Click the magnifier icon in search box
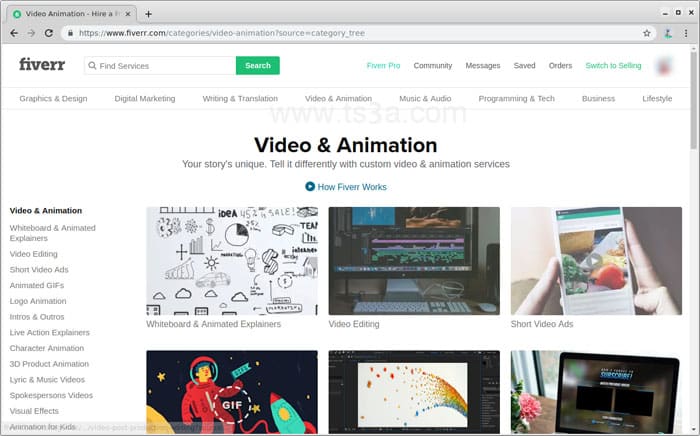Screen dimensions: 700x436 tap(92, 66)
